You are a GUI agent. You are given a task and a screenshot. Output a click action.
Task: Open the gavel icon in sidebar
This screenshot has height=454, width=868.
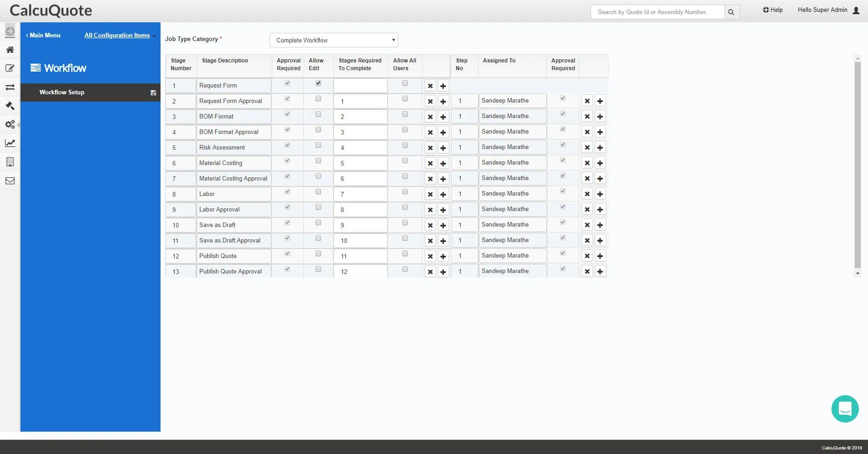(10, 106)
